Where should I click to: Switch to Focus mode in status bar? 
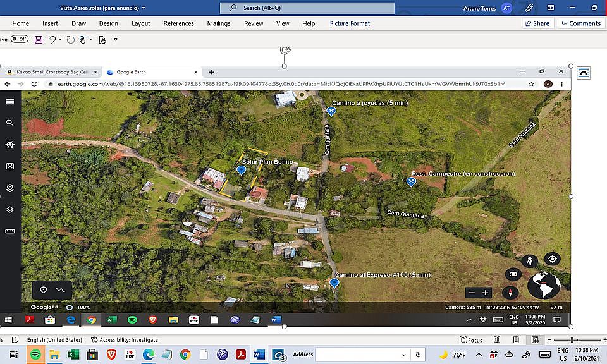(x=470, y=340)
